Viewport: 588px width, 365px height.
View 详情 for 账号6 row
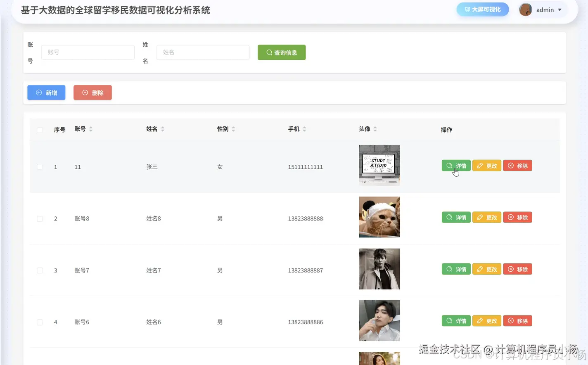(456, 321)
